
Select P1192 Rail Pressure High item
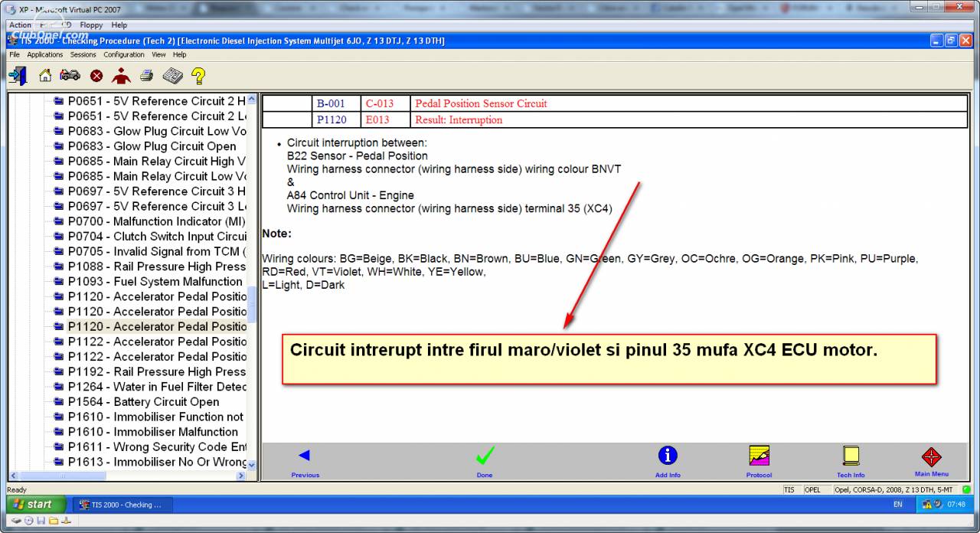click(151, 371)
